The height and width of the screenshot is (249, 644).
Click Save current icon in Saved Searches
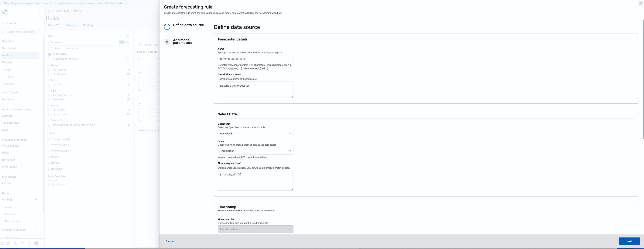[x=49, y=185]
